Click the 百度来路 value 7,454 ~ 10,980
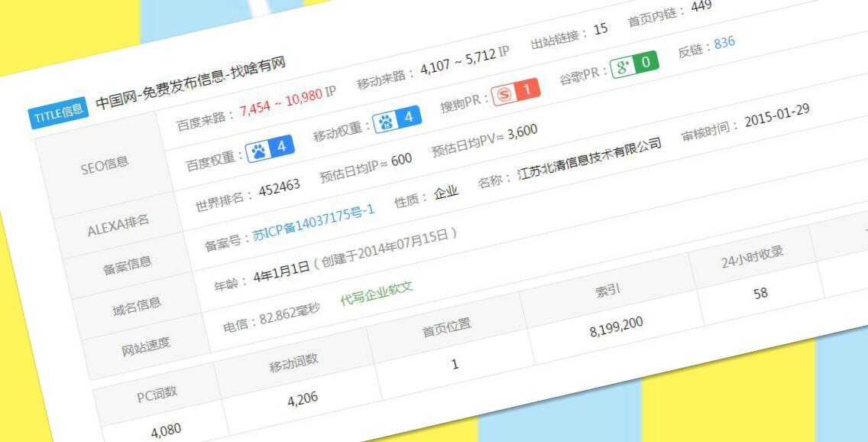This screenshot has height=442, width=868. [x=281, y=102]
